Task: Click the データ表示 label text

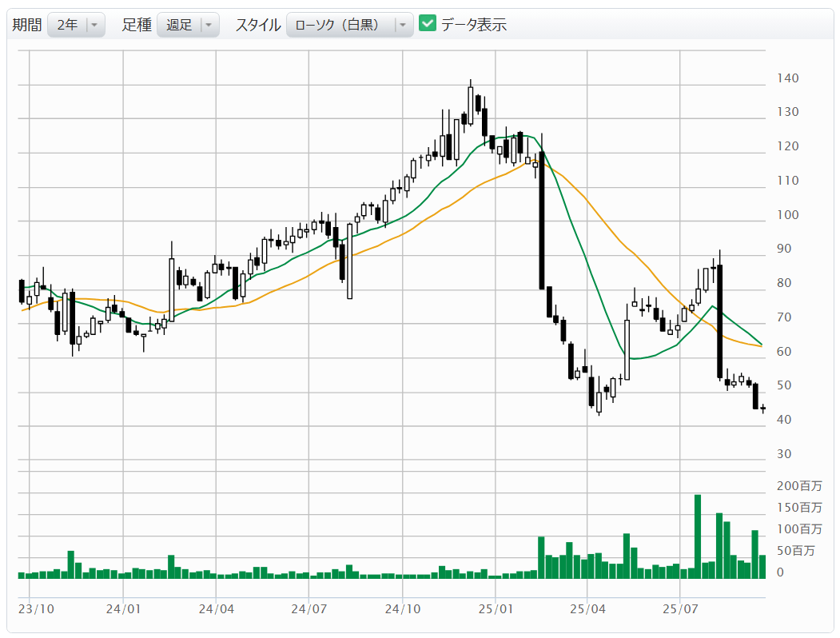Action: (474, 25)
